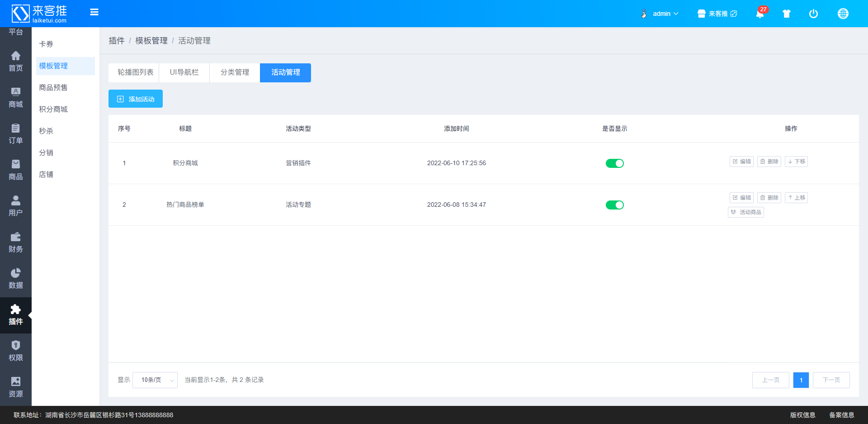This screenshot has height=424, width=868.
Task: Click page number 1
Action: [801, 380]
